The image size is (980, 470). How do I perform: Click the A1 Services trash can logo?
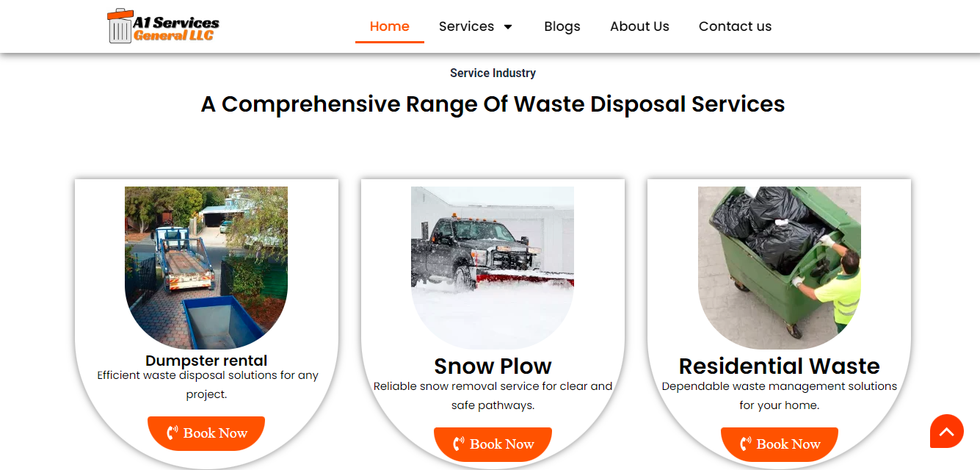pos(163,26)
